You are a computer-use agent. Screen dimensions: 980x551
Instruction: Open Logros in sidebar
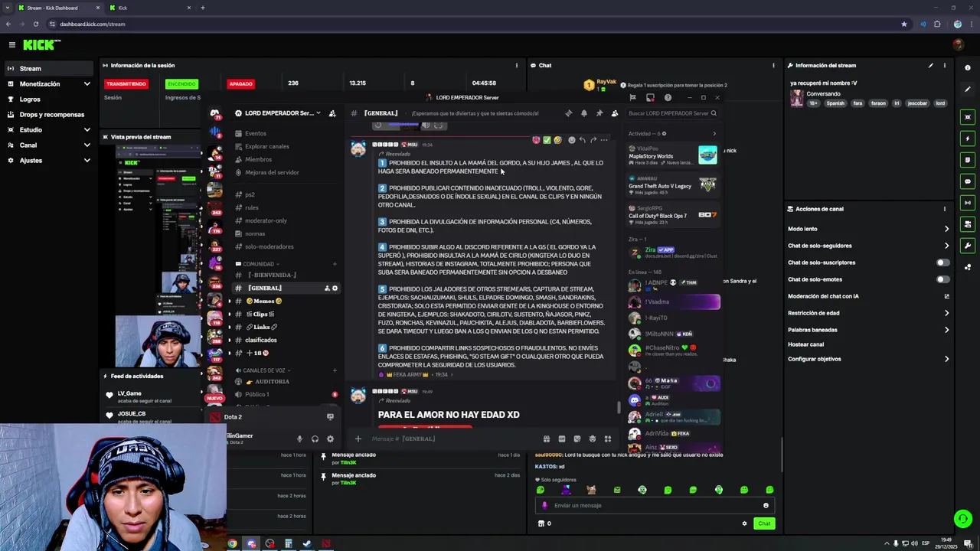(x=47, y=99)
